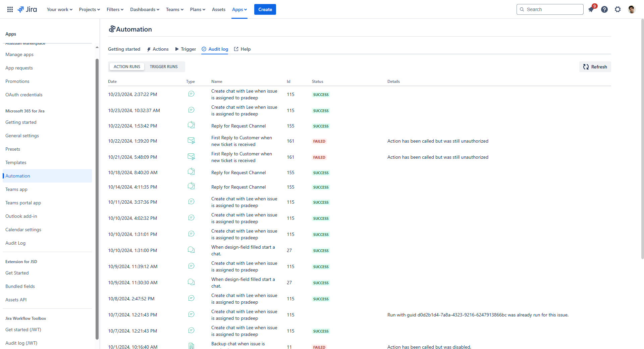Open the notifications bell icon
Screen dimensions: 644x349
(x=591, y=9)
